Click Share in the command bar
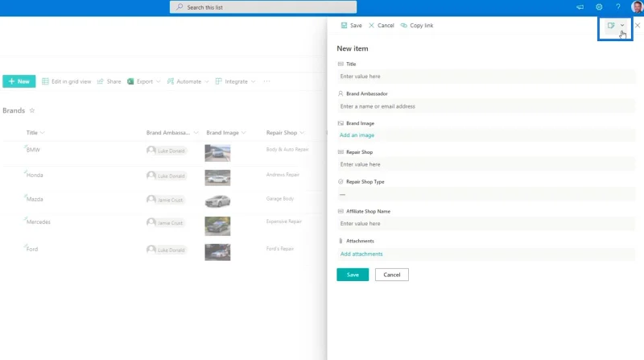Screen dimensions: 644x360 click(109, 81)
